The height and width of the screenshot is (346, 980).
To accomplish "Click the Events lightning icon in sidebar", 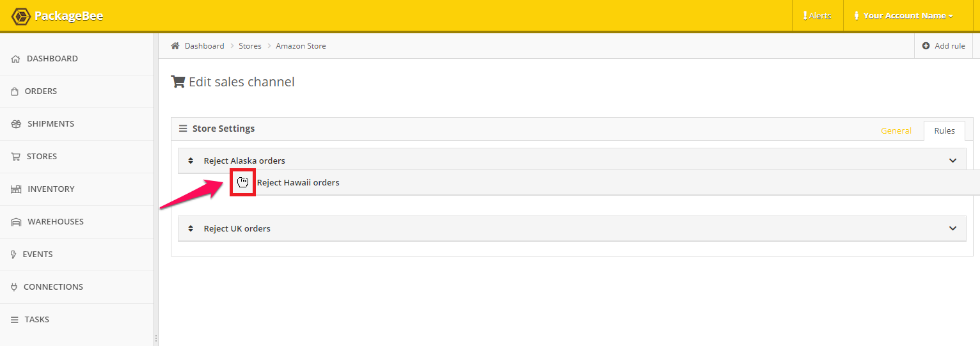I will pos(14,255).
